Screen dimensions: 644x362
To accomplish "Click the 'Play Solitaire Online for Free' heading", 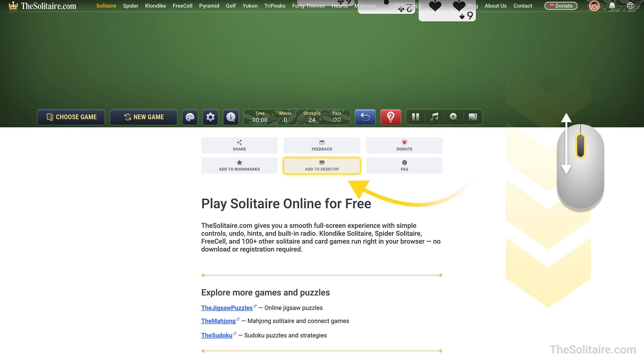I will click(x=286, y=204).
